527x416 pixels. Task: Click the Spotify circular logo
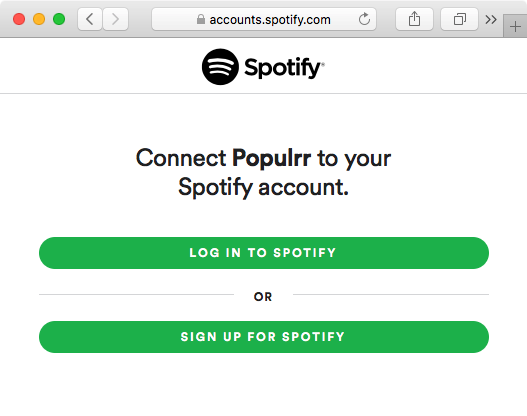220,67
